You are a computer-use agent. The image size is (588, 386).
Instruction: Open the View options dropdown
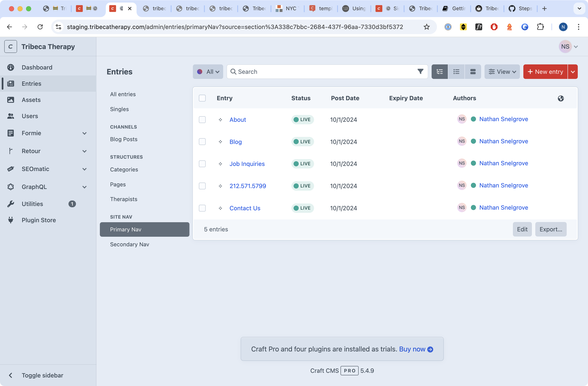click(502, 72)
